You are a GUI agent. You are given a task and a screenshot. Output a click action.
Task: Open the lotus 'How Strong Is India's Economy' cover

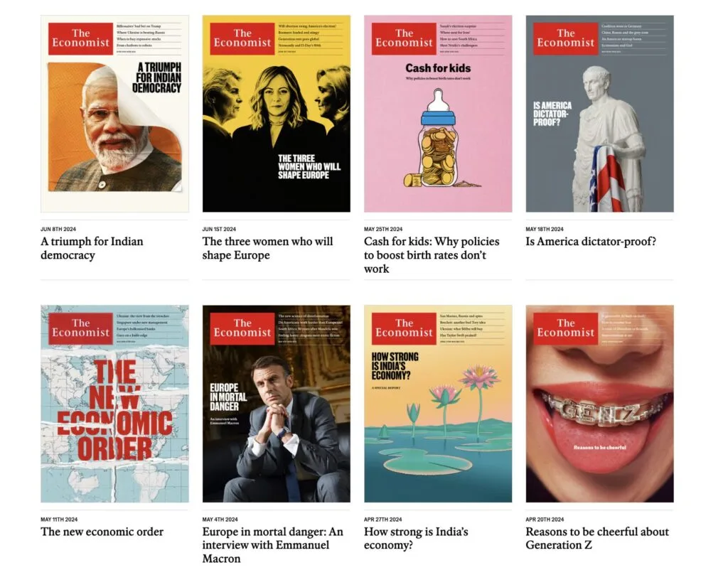click(438, 404)
